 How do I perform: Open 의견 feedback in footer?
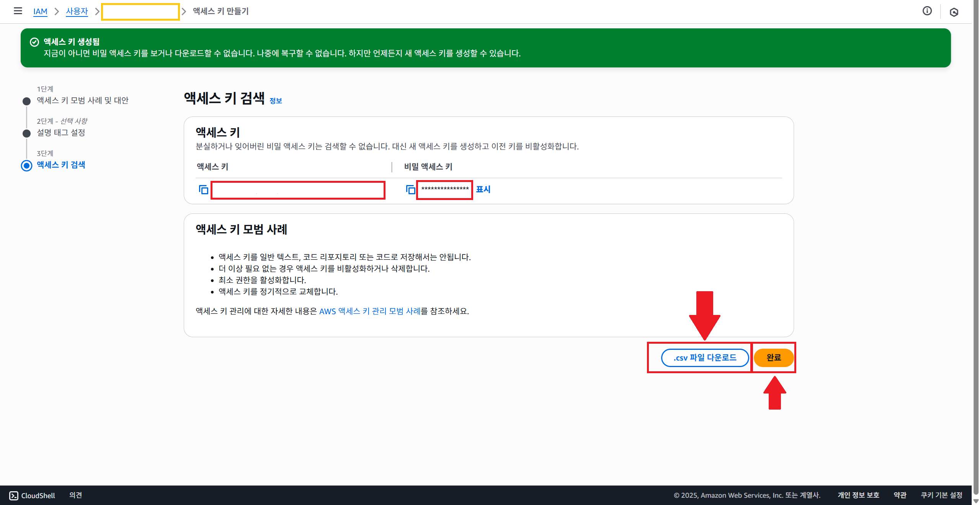point(75,495)
